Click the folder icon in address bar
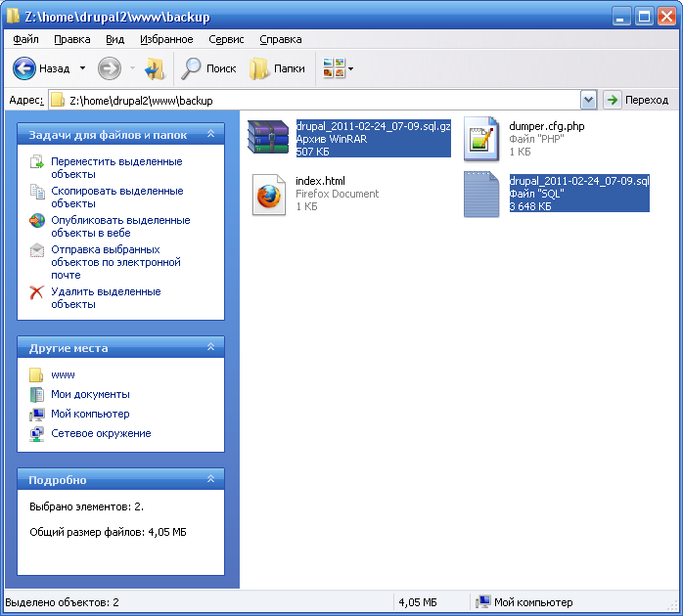The height and width of the screenshot is (616, 683). pyautogui.click(x=58, y=100)
